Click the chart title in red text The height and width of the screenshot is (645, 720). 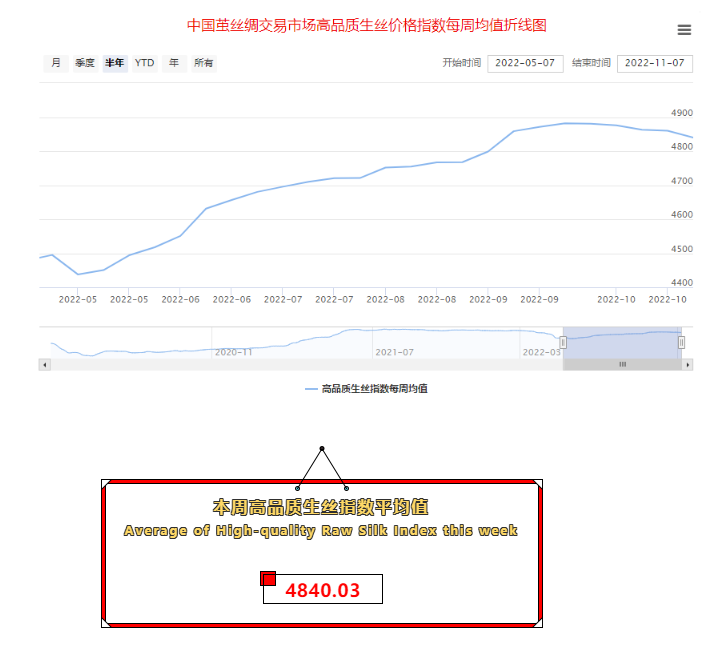(x=367, y=25)
